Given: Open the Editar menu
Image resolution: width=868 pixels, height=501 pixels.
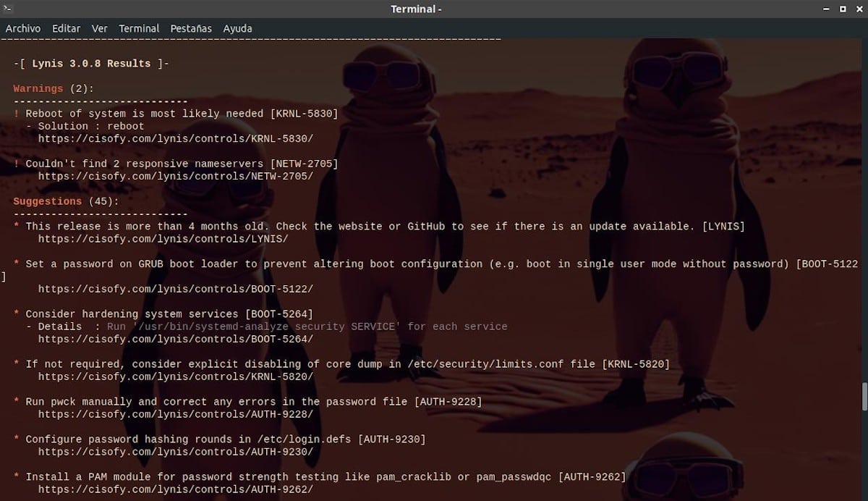Looking at the screenshot, I should (x=66, y=28).
